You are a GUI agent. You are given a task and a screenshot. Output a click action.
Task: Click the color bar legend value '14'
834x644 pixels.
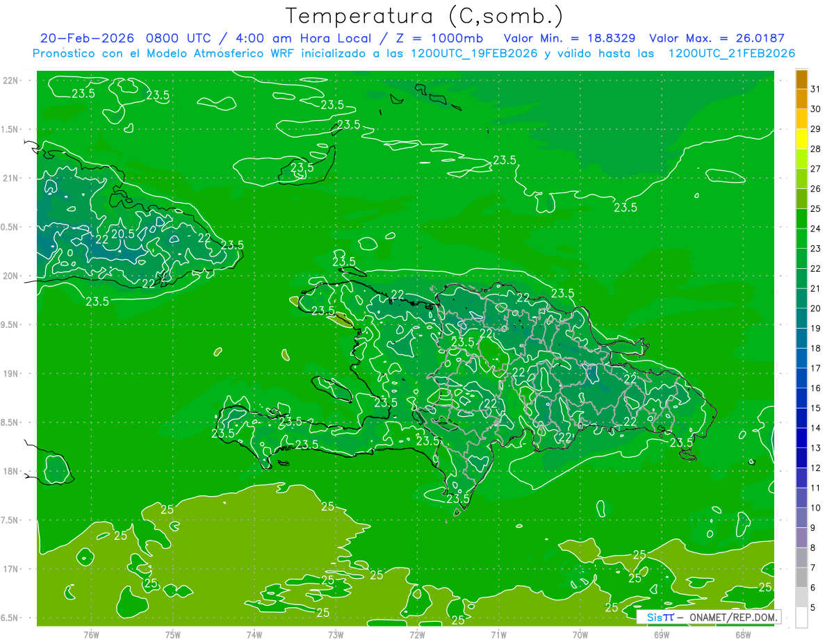point(816,428)
